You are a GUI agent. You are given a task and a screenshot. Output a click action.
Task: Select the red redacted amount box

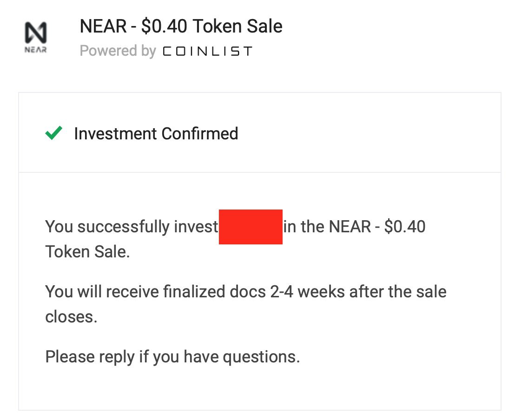click(x=251, y=227)
